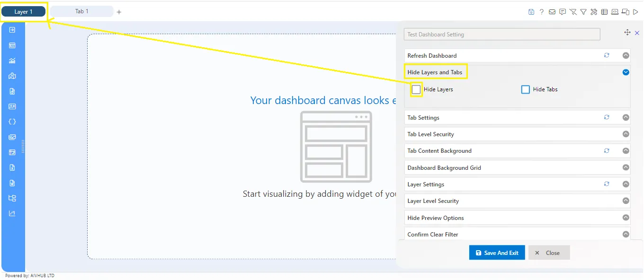Select the hierarchy tree sidebar icon
The height and width of the screenshot is (280, 644).
point(12,198)
